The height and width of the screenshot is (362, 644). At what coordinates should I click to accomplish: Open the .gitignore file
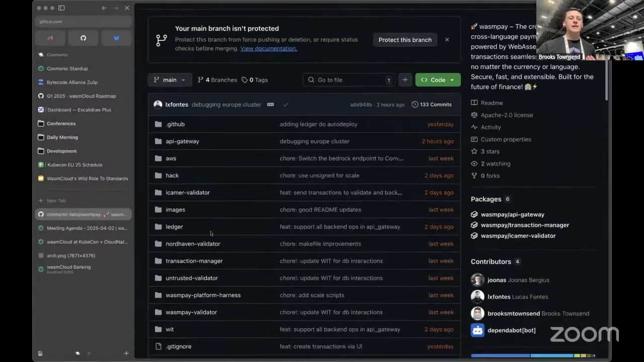[x=179, y=346]
